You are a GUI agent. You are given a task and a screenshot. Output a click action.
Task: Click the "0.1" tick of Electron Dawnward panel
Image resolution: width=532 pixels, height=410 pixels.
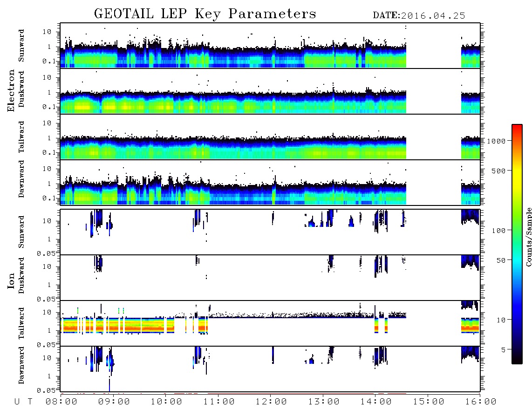(x=49, y=198)
